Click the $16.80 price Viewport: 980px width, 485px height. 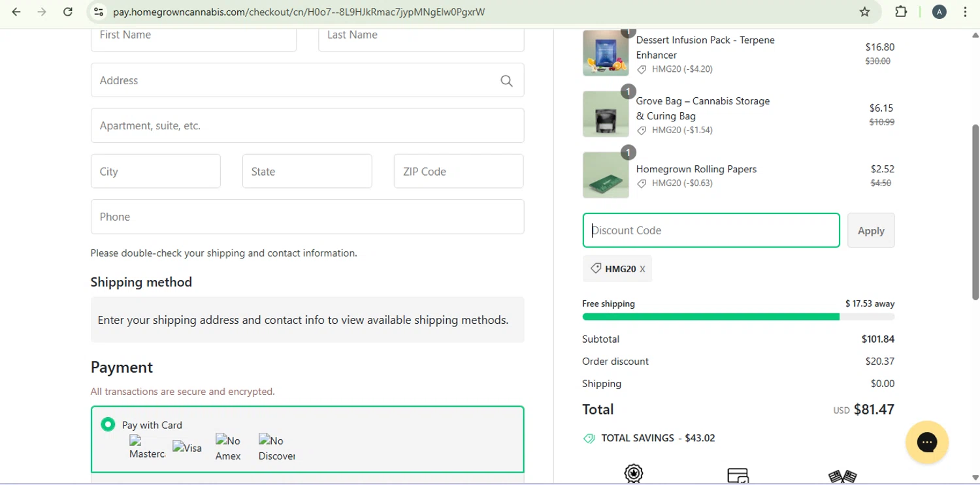tap(880, 47)
